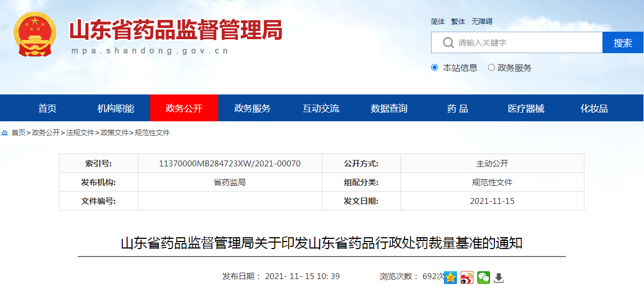Share to Weibo icon
Screen dimensions: 644x285
click(x=467, y=277)
